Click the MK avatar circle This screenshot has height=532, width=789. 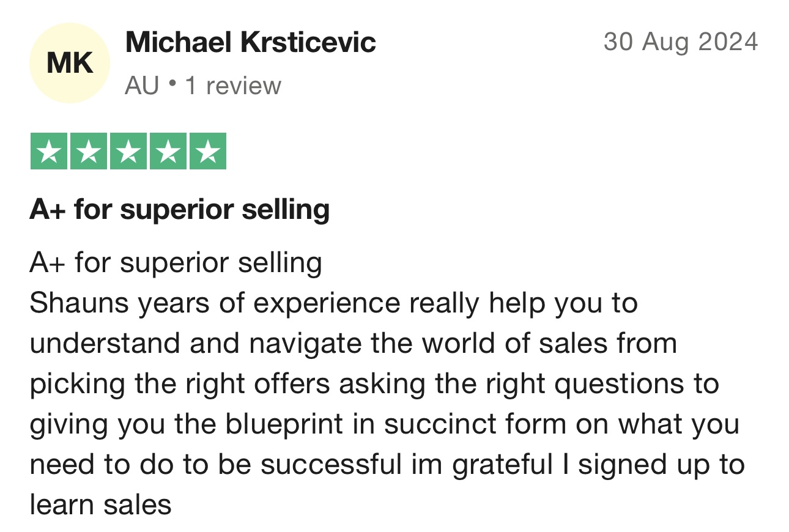70,63
